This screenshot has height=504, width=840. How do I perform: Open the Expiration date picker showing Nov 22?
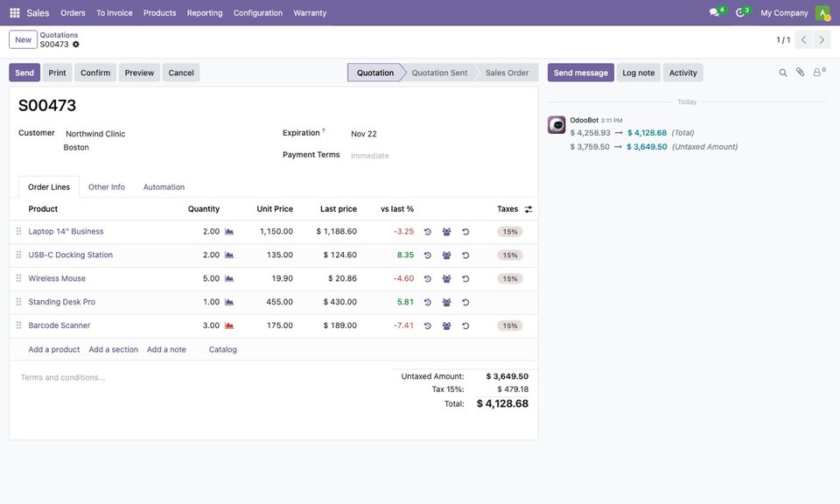[439, 134]
